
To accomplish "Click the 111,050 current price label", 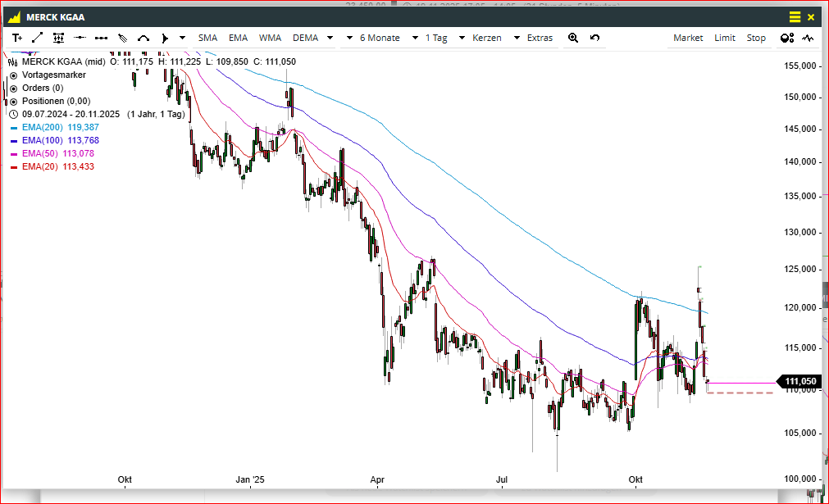I will (x=800, y=382).
